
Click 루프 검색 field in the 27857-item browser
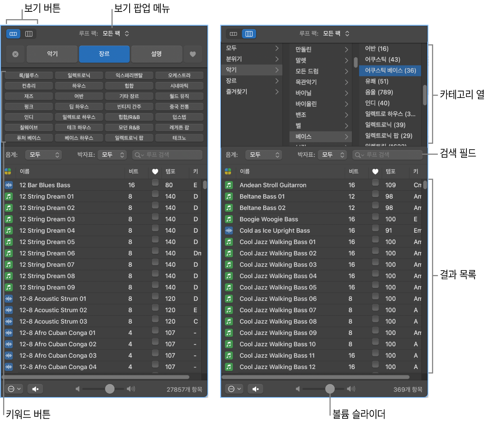coord(167,155)
